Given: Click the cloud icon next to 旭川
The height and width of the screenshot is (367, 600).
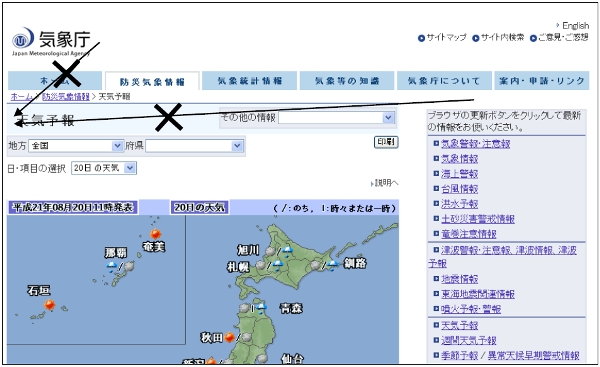Looking at the screenshot, I should [x=271, y=251].
